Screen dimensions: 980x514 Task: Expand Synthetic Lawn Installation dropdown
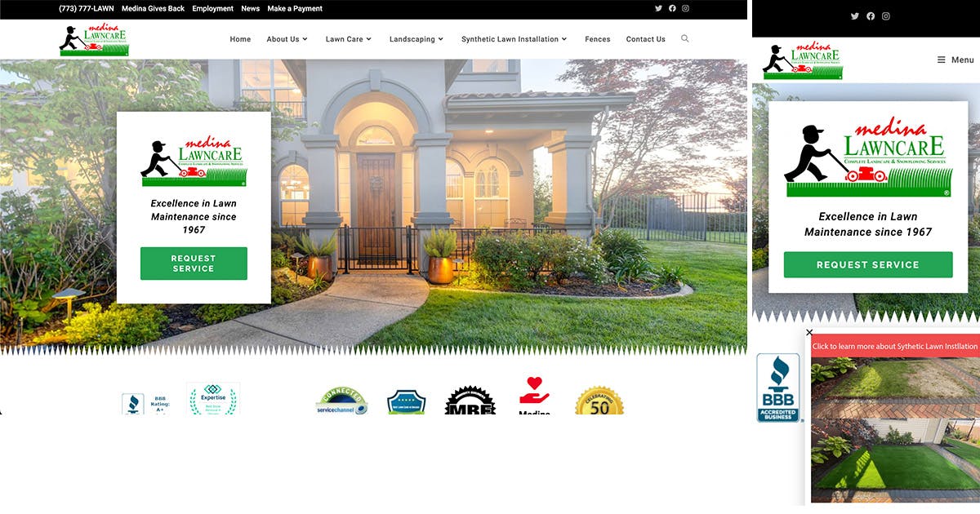coord(514,39)
